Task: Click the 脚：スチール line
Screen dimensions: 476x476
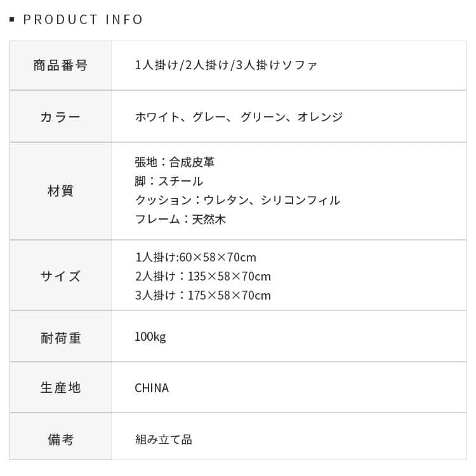Action: [169, 182]
